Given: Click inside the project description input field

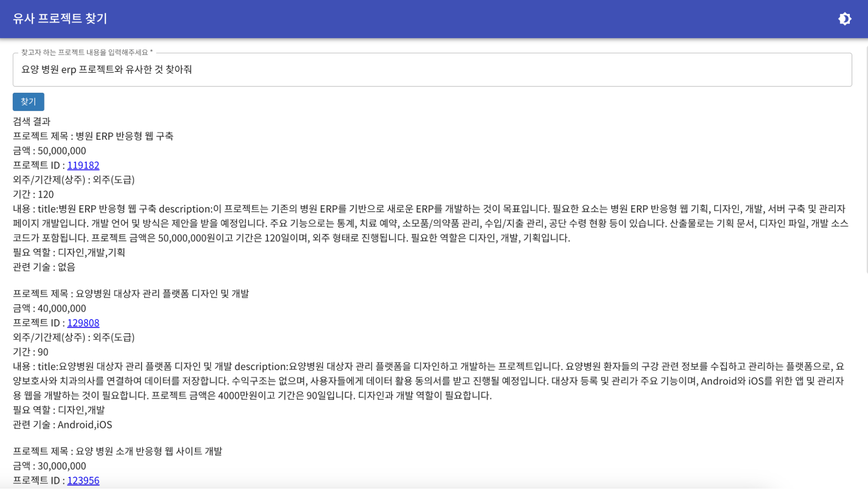Looking at the screenshot, I should point(261,70).
